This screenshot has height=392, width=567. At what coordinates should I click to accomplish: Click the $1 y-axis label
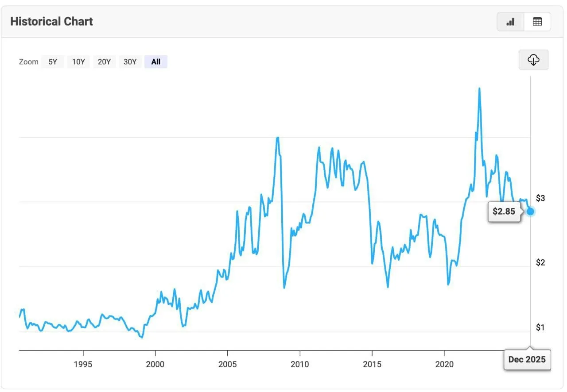point(540,327)
